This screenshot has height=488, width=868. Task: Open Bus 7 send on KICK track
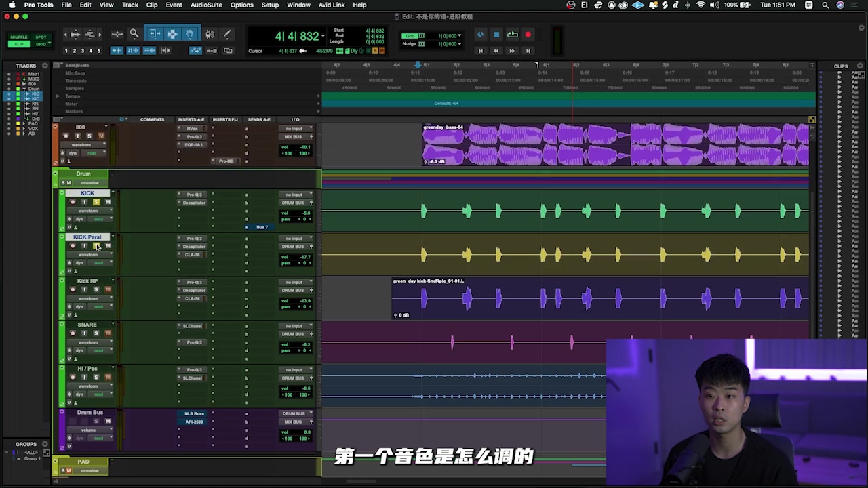[262, 227]
